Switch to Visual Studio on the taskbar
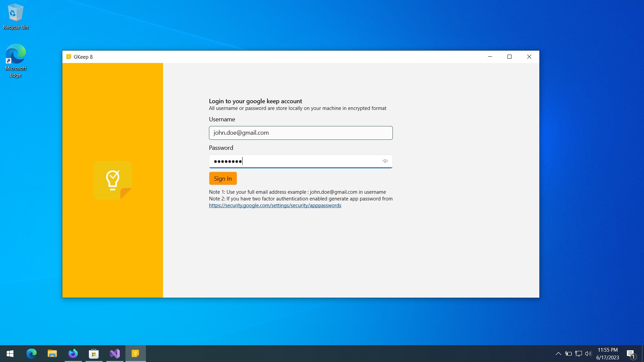 (115, 354)
